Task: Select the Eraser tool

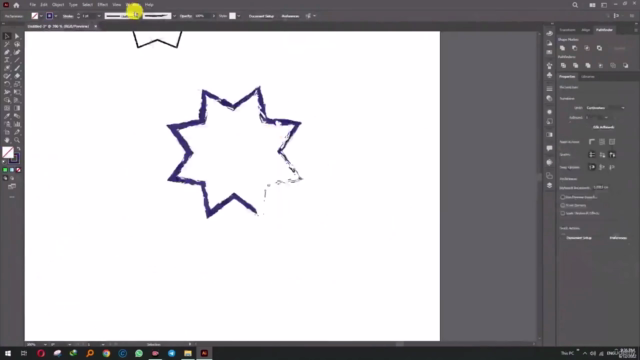Action: 17,76
